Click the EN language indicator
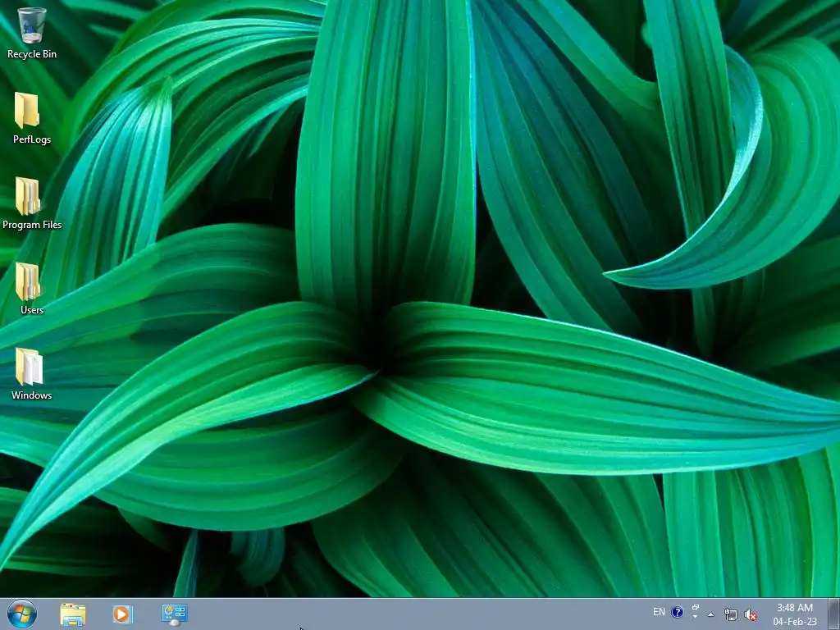This screenshot has height=630, width=840. [659, 612]
